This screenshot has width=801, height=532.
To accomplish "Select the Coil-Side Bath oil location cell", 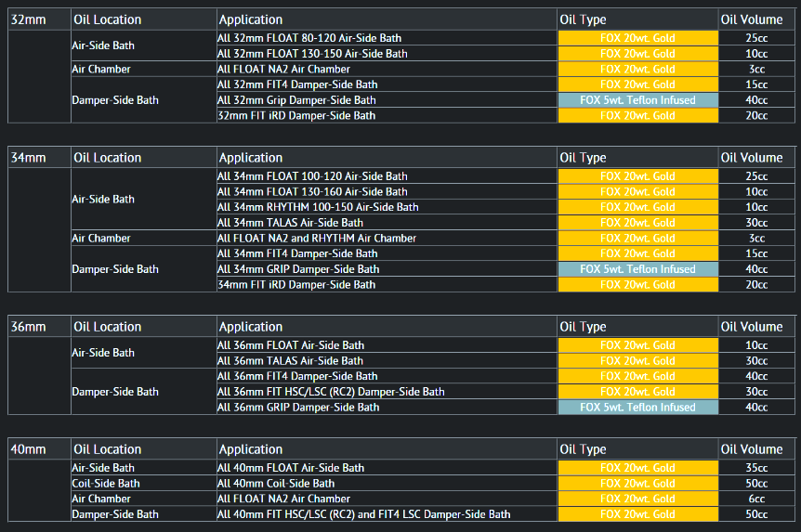I will click(x=106, y=484).
